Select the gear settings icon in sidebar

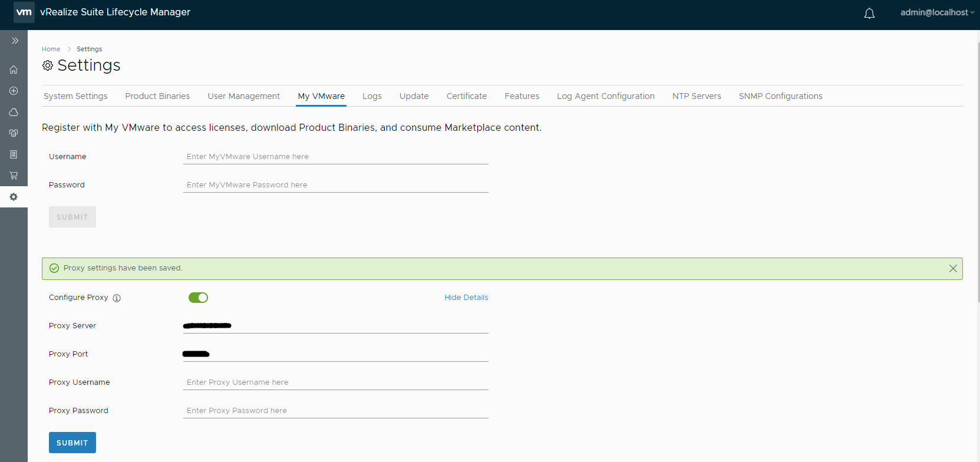coord(14,197)
